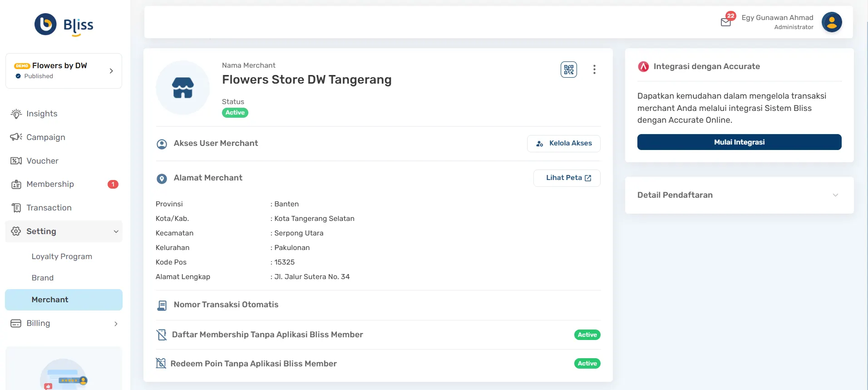Click Active badge for Daftar Membership
The width and height of the screenshot is (868, 390).
[587, 335]
